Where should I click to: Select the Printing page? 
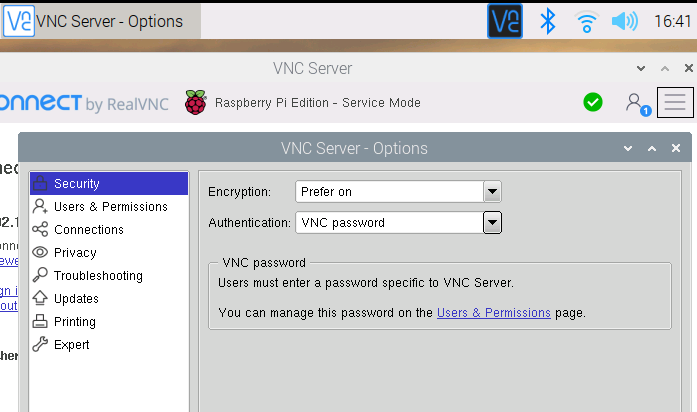coord(75,322)
